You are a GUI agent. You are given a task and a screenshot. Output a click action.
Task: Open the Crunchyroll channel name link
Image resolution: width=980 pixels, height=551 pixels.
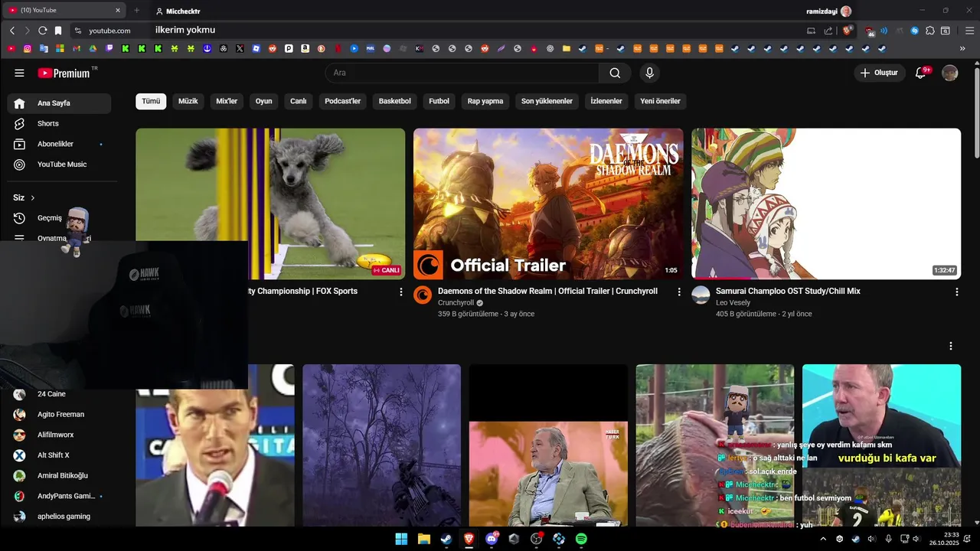(x=456, y=303)
